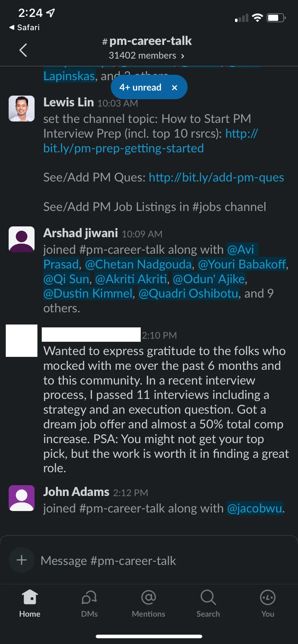Viewport: 298px width, 644px height.
Task: Open the Mentions tab
Action: click(148, 604)
